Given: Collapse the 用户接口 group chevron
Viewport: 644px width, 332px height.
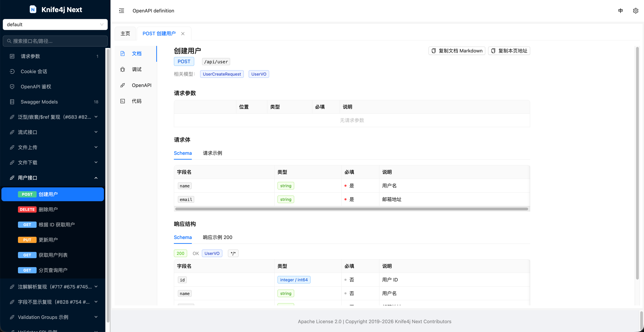Looking at the screenshot, I should click(x=96, y=178).
